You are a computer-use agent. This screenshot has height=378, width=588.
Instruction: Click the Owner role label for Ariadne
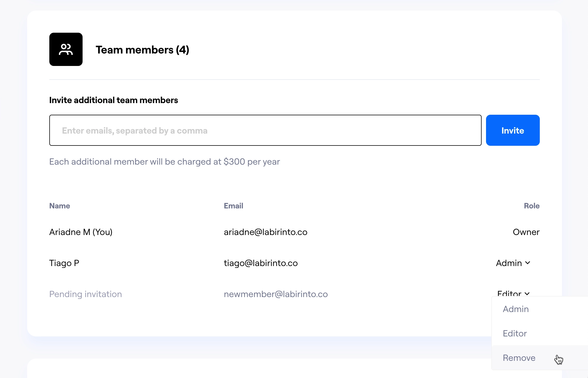click(526, 232)
